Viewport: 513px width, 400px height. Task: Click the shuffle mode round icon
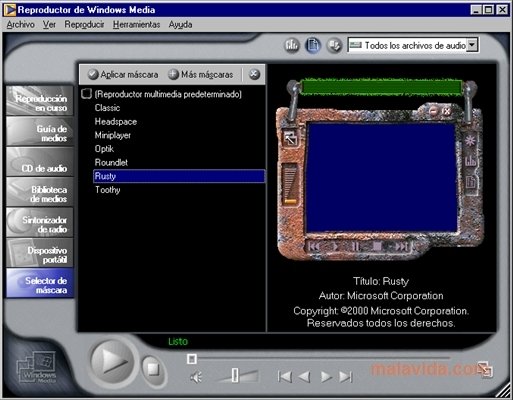point(334,45)
